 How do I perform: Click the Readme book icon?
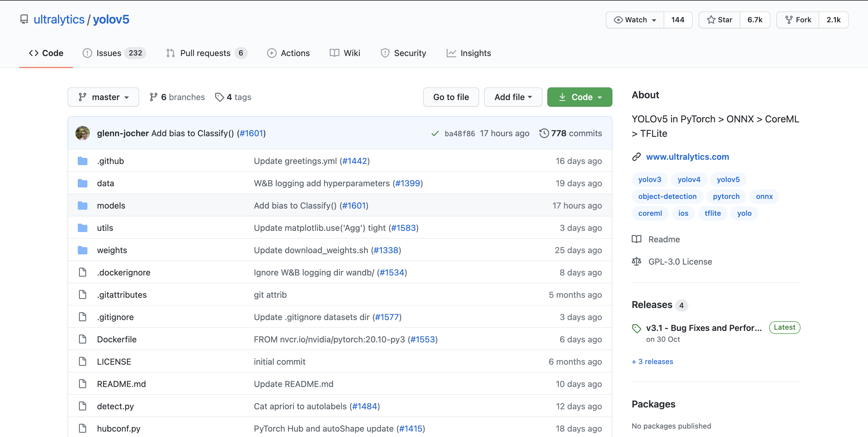(637, 239)
